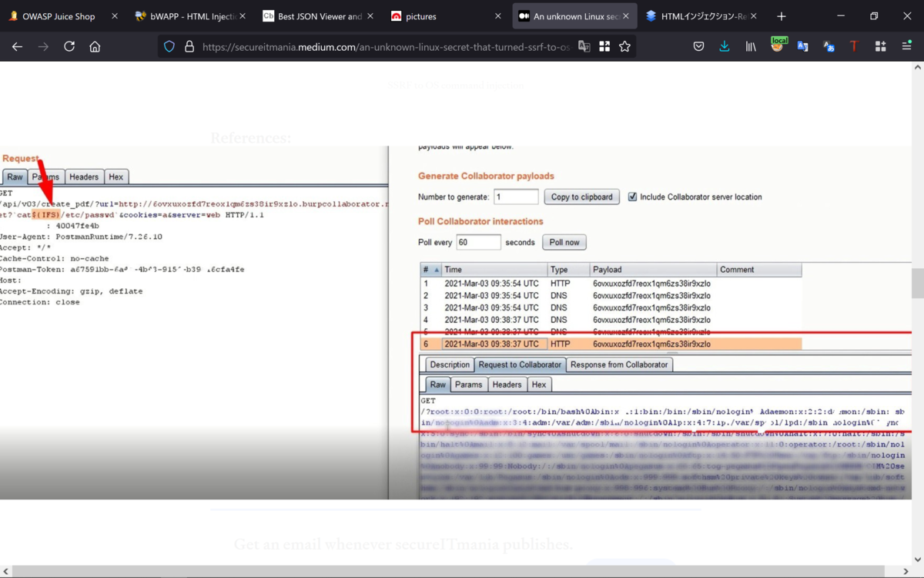This screenshot has width=924, height=578.
Task: Click the vertical page scrollbar thumb
Action: tap(917, 283)
